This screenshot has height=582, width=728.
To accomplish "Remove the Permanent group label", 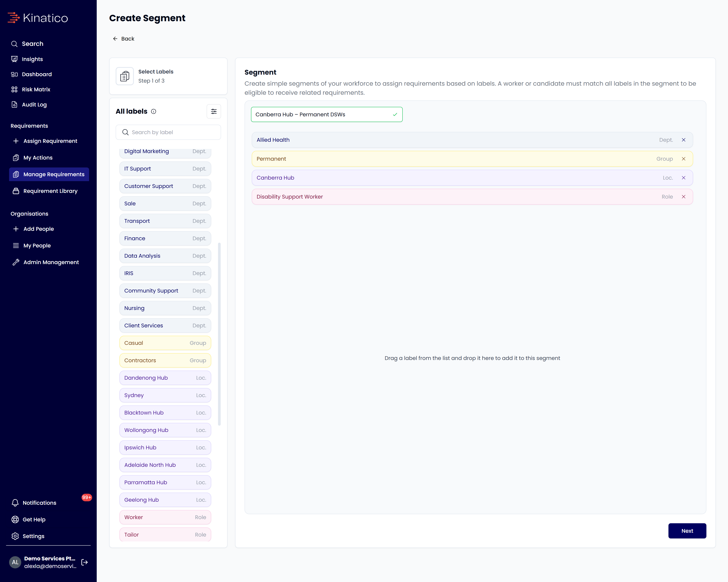I will pos(683,159).
